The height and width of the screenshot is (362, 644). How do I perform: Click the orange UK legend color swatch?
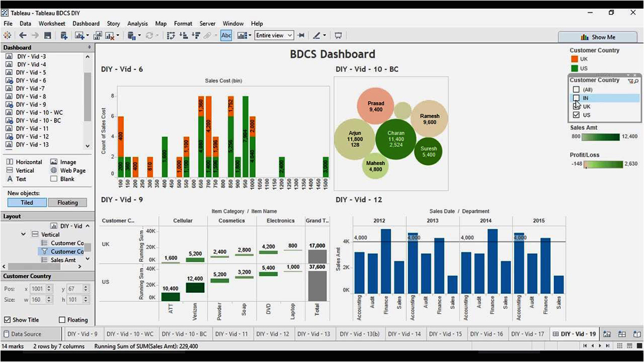tap(574, 59)
